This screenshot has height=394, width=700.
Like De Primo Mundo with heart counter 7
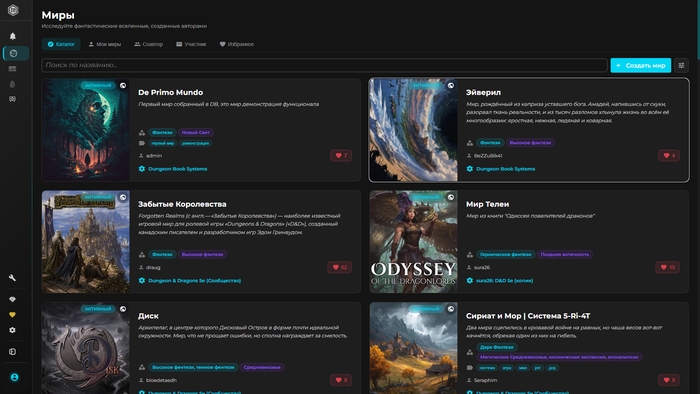[x=341, y=155]
